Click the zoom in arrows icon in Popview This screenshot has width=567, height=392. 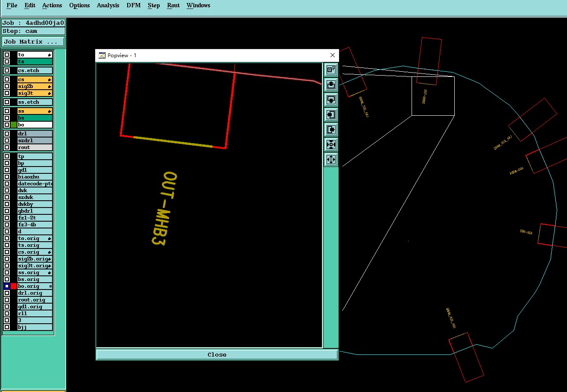pos(331,144)
